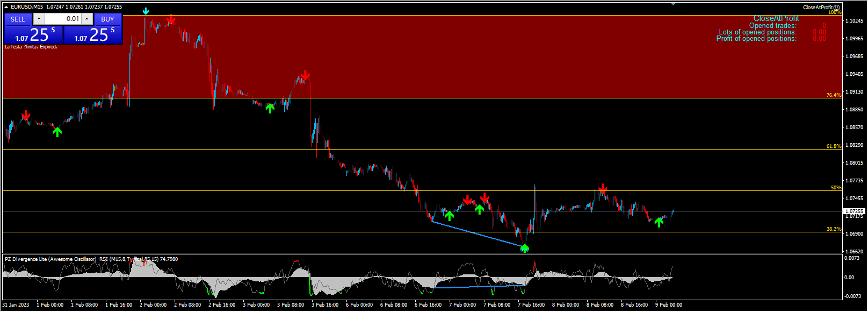868x312 pixels.
Task: Click the 1.10245 price scale value
Action: coord(855,20)
